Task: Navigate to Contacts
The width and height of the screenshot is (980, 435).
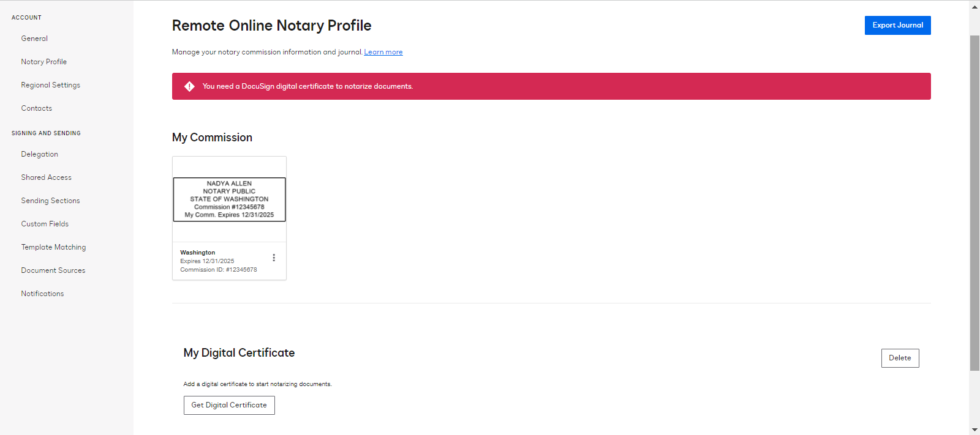Action: [x=37, y=108]
